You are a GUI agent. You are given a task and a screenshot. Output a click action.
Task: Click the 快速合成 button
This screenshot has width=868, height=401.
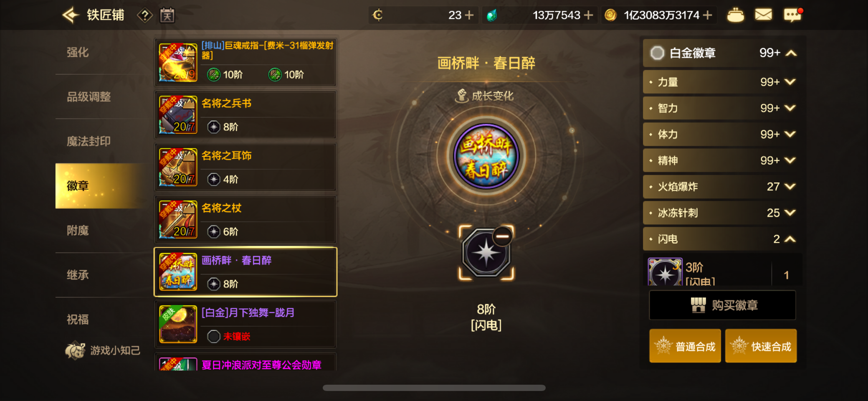pyautogui.click(x=761, y=346)
